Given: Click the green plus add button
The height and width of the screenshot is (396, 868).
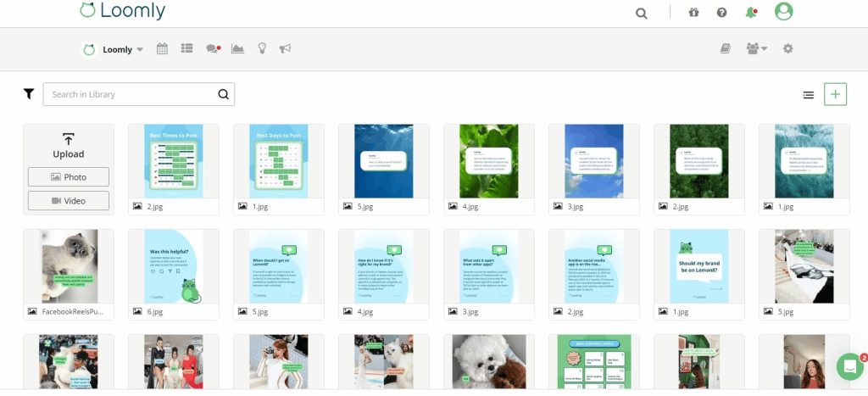Looking at the screenshot, I should tap(835, 94).
